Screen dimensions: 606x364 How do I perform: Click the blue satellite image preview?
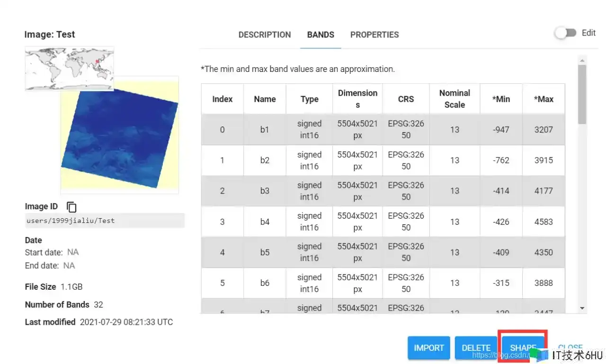[x=119, y=137]
